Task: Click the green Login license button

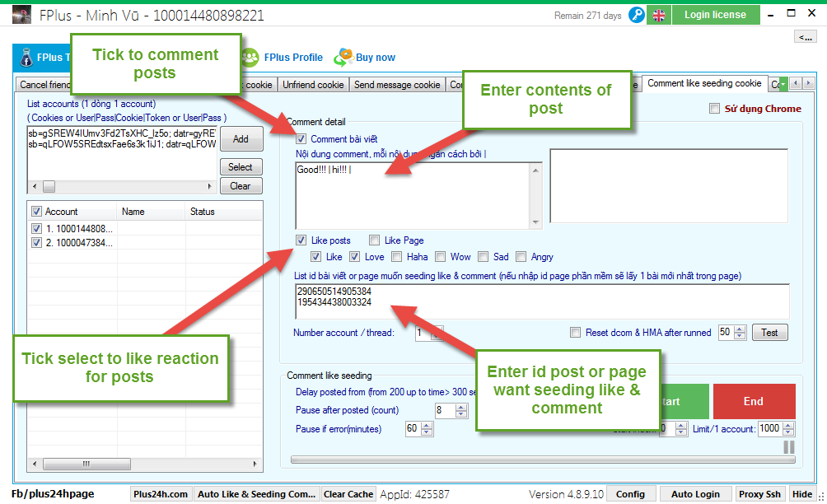Action: (x=715, y=15)
